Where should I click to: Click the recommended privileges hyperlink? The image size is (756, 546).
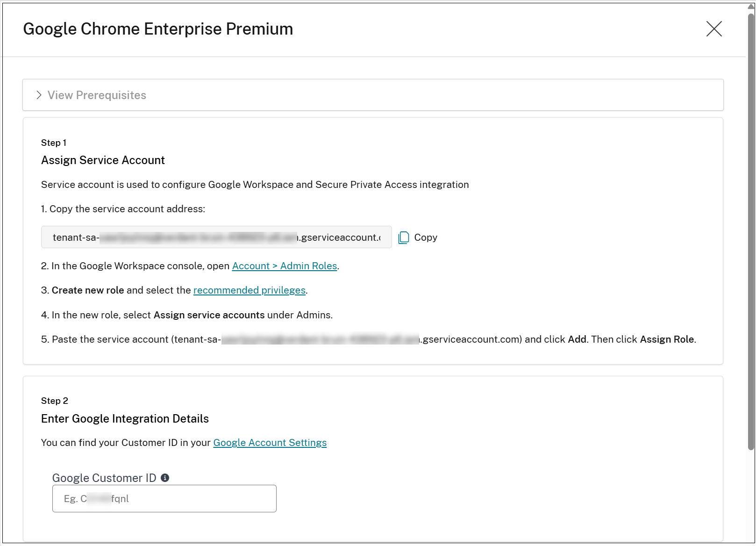click(x=249, y=290)
